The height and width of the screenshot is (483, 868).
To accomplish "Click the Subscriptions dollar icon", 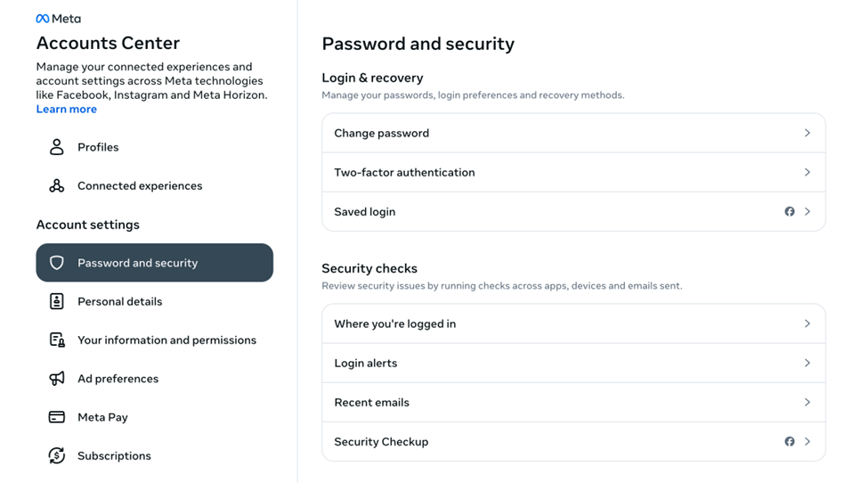I will point(57,455).
